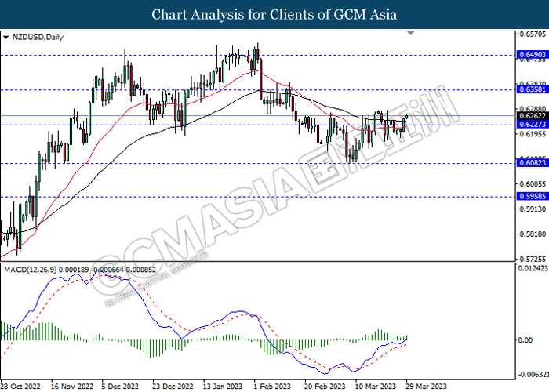Click the chart shift triangle marker at top
Screen dimensions: 549x392
click(x=411, y=33)
